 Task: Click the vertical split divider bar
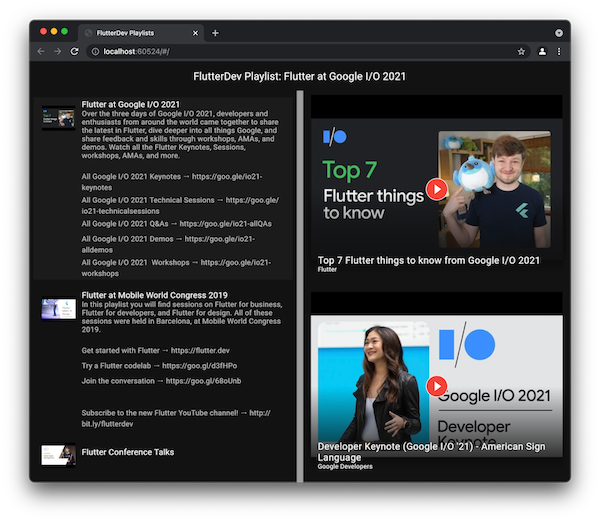point(300,288)
